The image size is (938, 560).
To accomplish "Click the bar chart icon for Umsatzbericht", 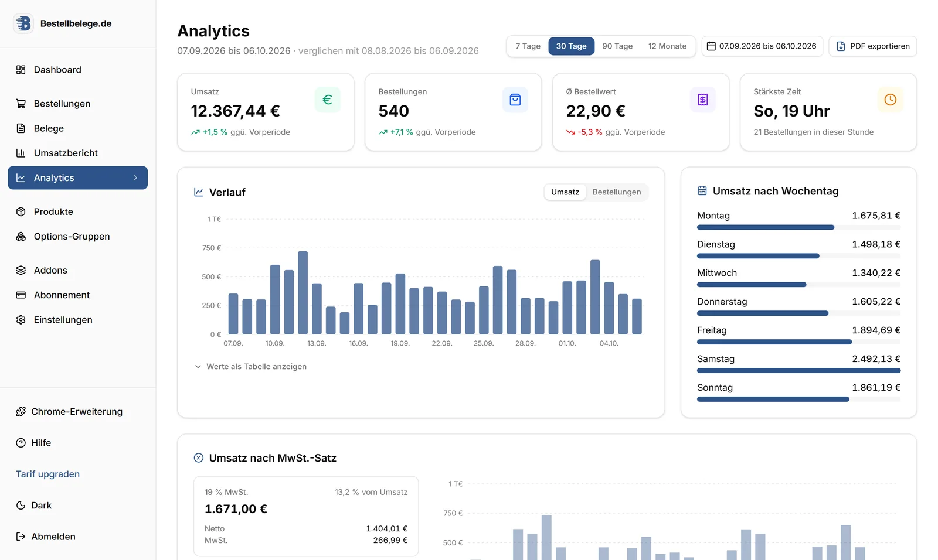I will [21, 153].
